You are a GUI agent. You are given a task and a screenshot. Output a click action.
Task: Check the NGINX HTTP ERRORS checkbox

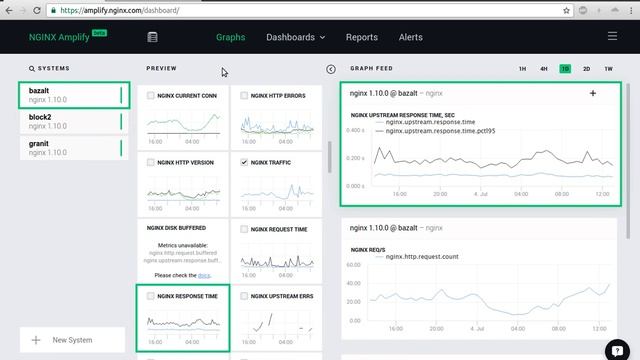tap(244, 96)
